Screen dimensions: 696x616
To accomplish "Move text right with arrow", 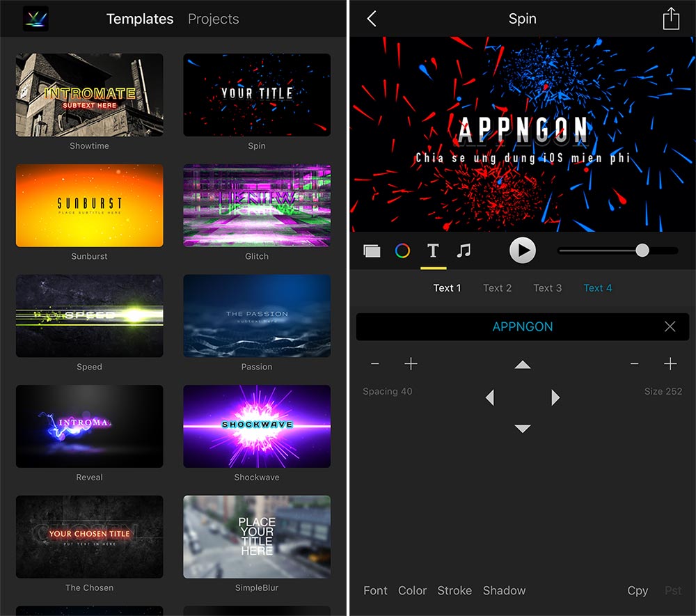I will coord(555,397).
